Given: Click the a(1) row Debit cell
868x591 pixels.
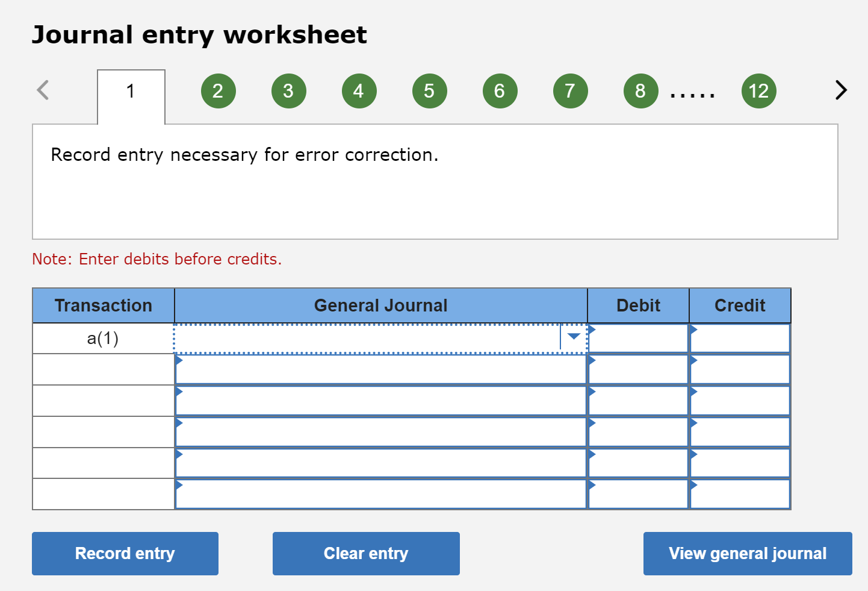Looking at the screenshot, I should click(x=638, y=339).
